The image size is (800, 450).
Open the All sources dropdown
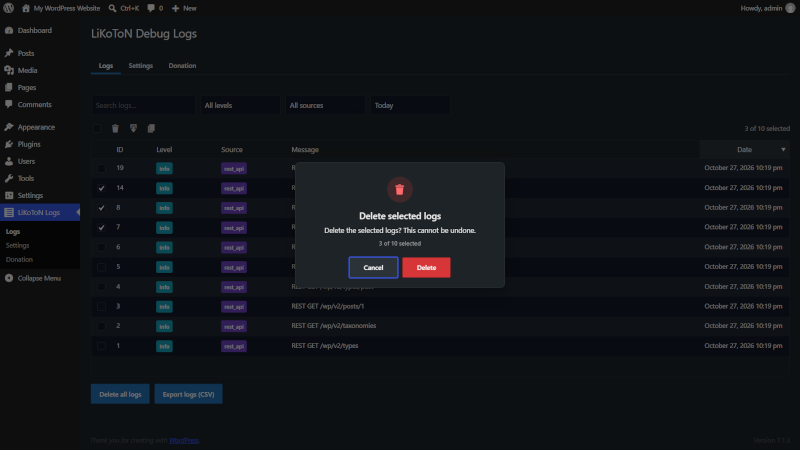[x=325, y=105]
